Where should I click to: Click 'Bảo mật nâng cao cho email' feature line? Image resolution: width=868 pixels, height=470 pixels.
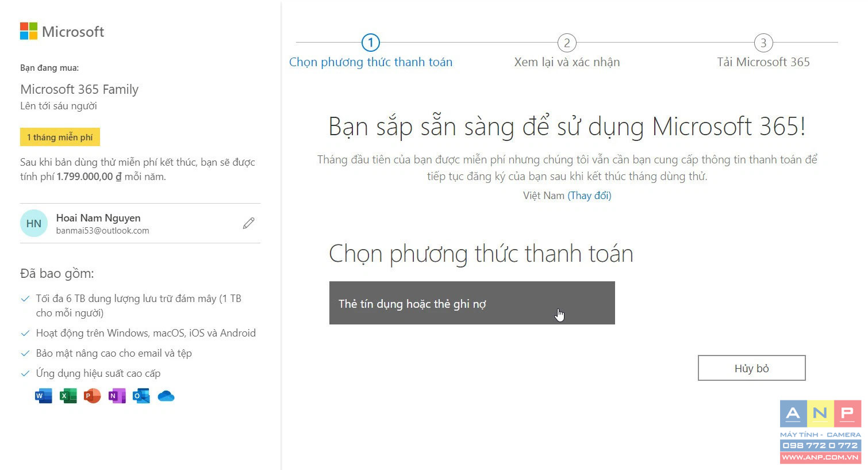(x=114, y=353)
